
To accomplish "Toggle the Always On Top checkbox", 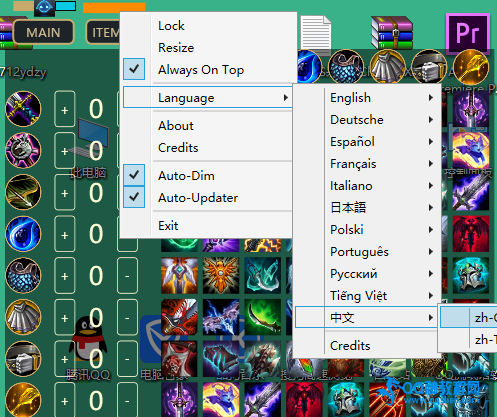I will [134, 69].
